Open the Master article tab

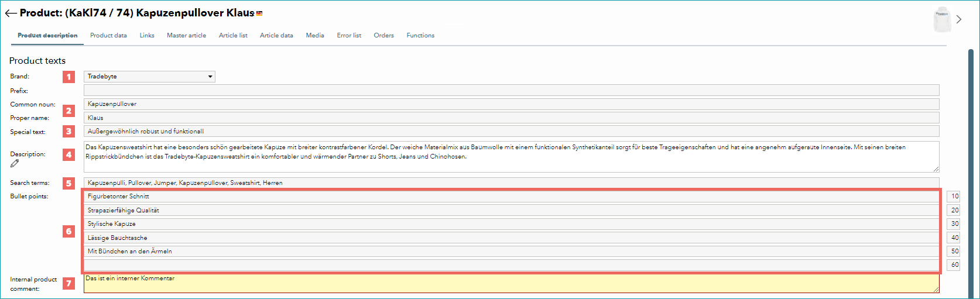click(186, 36)
